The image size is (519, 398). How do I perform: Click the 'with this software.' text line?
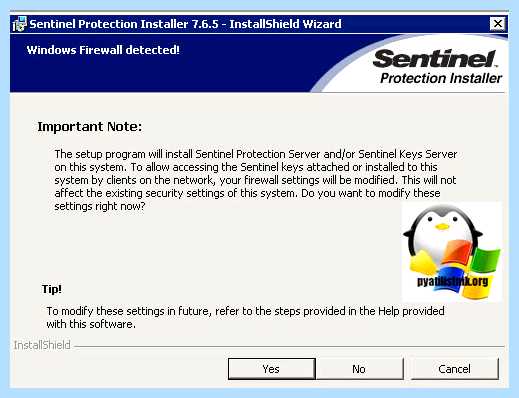tap(91, 324)
